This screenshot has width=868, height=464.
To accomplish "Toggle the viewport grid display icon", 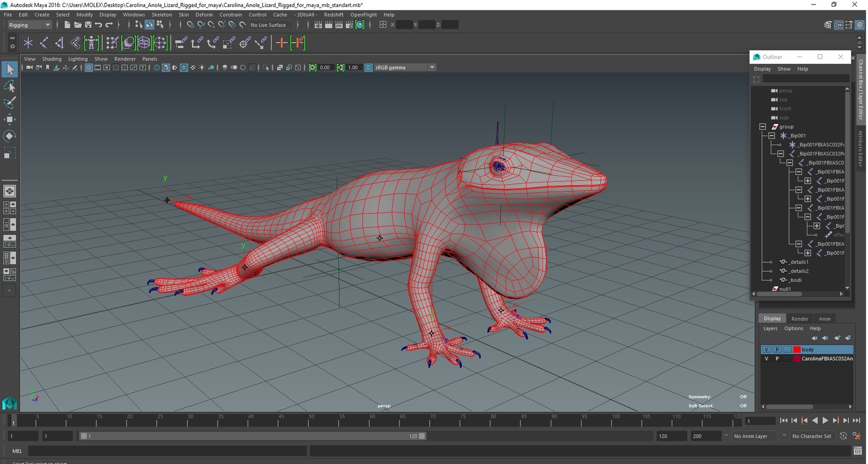I will (x=89, y=67).
